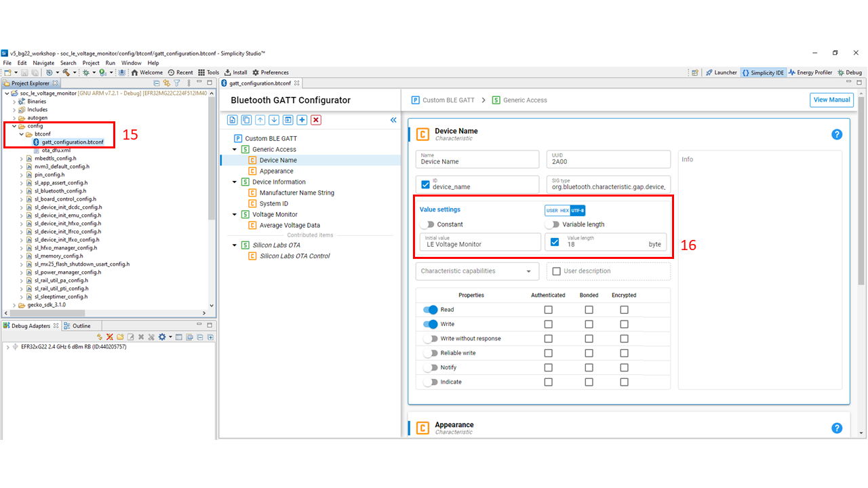Open the Navigate menu

[x=43, y=63]
